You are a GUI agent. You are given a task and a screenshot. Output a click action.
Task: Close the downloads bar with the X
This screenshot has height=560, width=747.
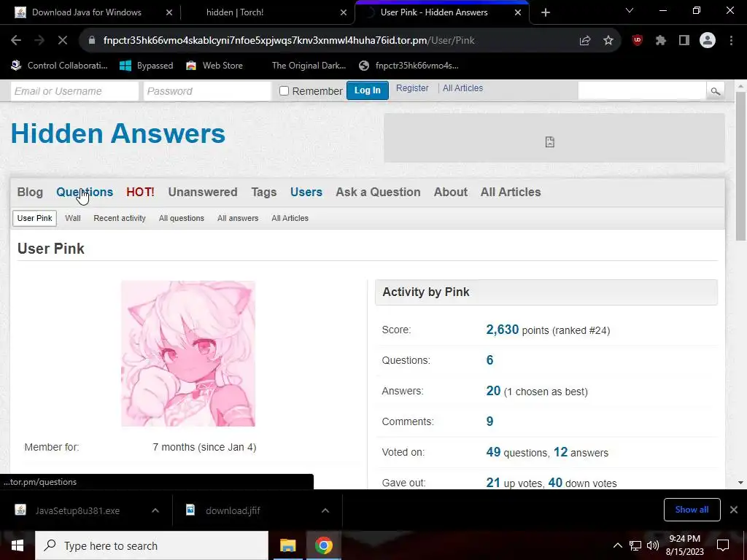(734, 510)
